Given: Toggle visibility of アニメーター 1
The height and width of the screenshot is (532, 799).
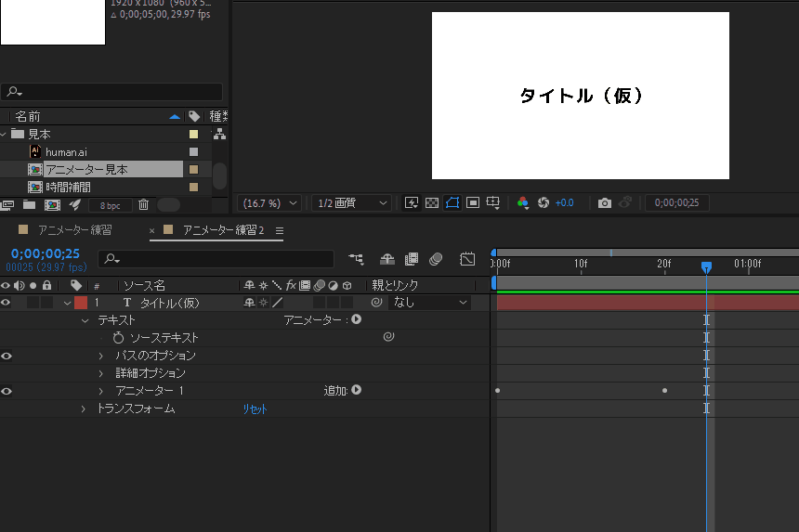Looking at the screenshot, I should pos(7,391).
